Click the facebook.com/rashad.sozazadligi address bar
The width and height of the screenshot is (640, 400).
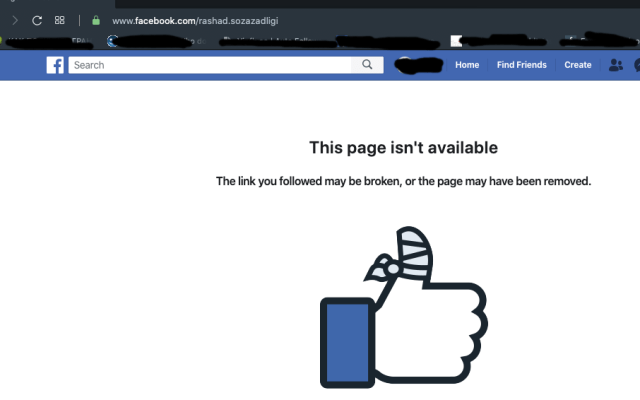[195, 21]
